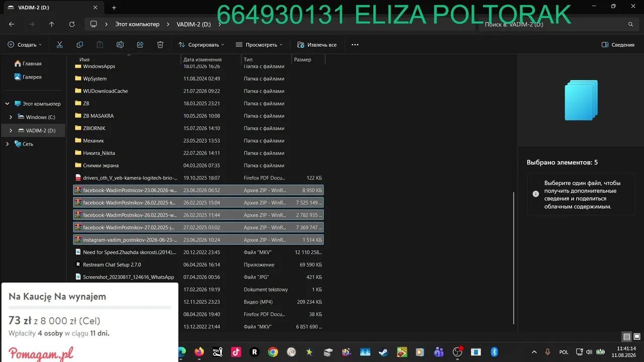Select the instagram-vadim_postnikov ZIP archive

tap(199, 240)
